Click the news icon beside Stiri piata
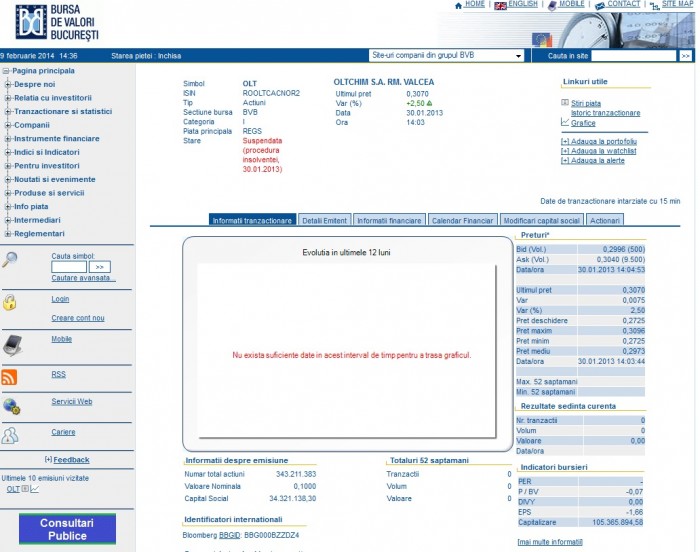700x552 pixels. [x=565, y=103]
